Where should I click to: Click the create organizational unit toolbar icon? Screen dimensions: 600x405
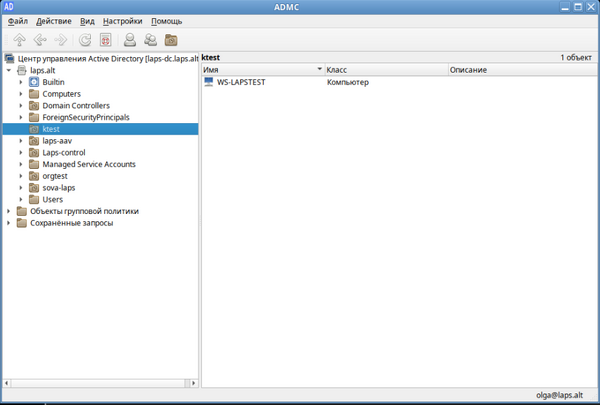(171, 40)
